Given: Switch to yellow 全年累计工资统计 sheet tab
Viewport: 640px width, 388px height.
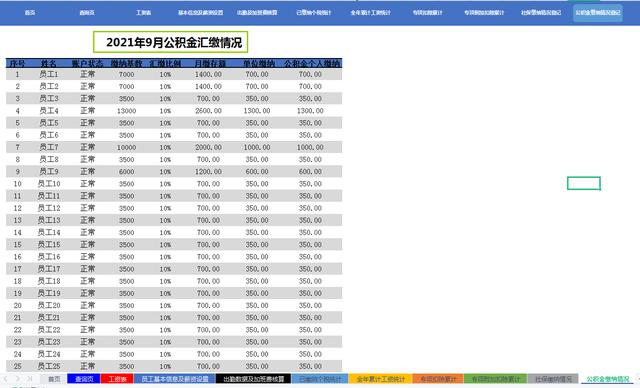Looking at the screenshot, I should pos(380,379).
